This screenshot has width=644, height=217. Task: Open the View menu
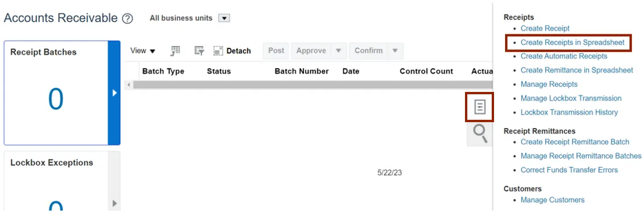pyautogui.click(x=143, y=51)
